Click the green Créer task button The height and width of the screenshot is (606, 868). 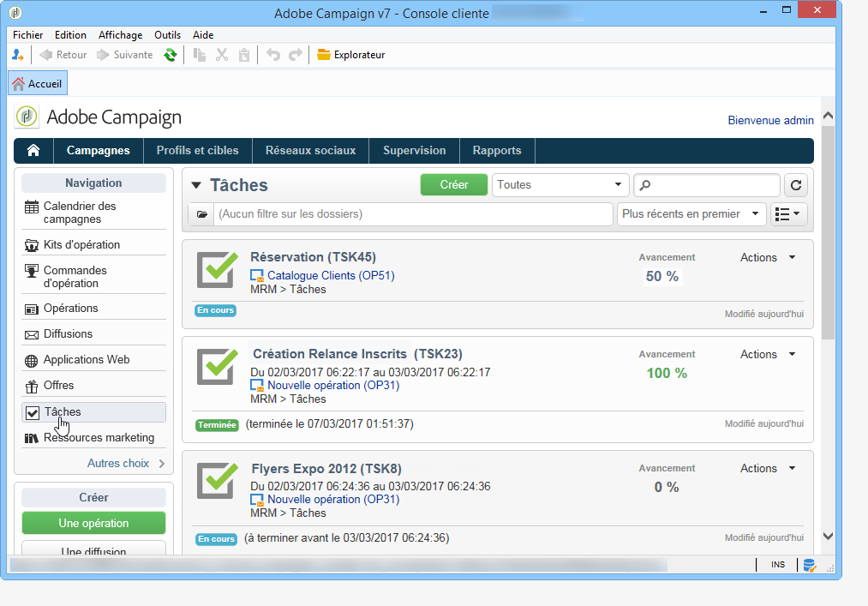point(454,185)
